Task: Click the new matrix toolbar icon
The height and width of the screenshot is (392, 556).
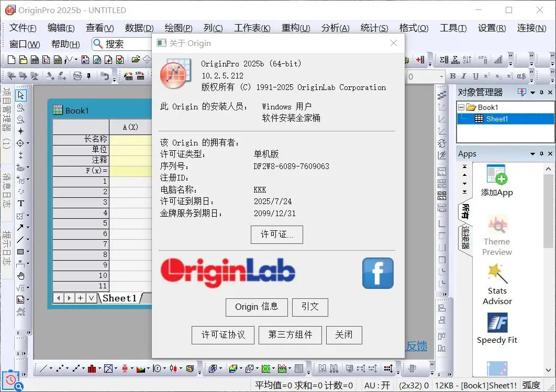Action: [58, 60]
